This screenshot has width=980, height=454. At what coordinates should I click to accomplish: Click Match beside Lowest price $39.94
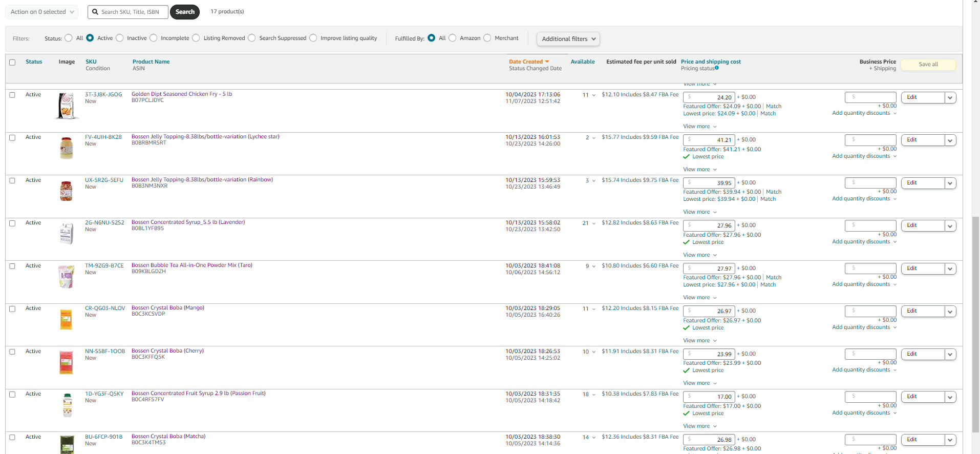click(x=768, y=199)
